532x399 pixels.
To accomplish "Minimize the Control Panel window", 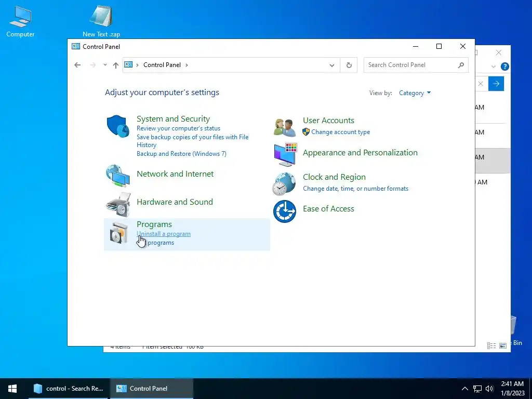I will pos(416,46).
